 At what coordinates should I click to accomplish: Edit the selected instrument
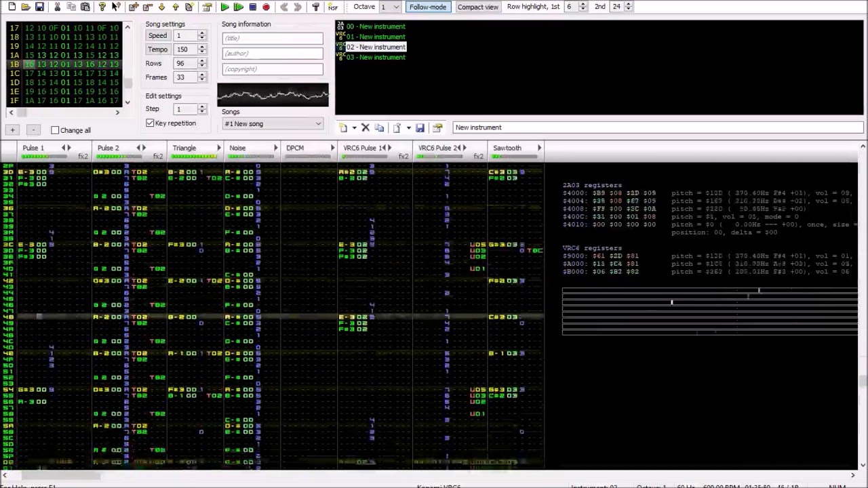click(x=437, y=127)
